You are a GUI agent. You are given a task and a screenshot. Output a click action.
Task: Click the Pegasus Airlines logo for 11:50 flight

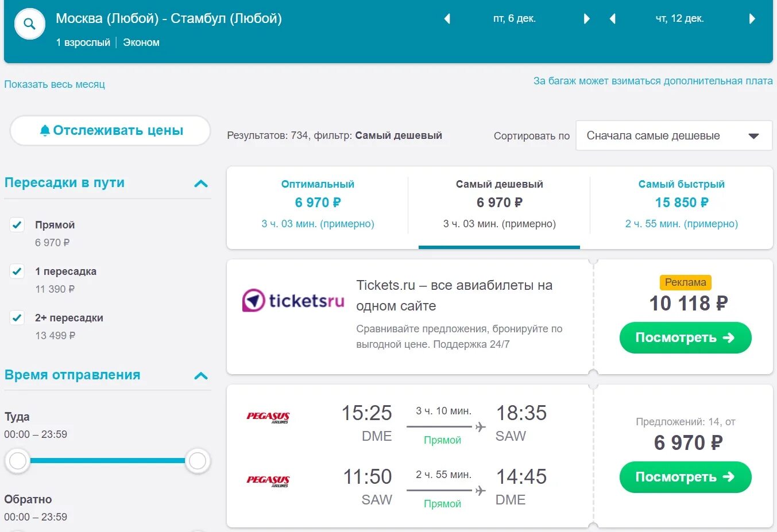point(268,481)
